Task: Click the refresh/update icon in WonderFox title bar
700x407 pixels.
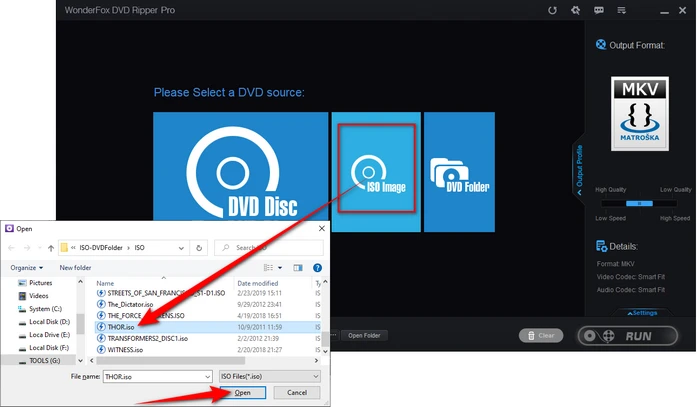Action: click(552, 10)
